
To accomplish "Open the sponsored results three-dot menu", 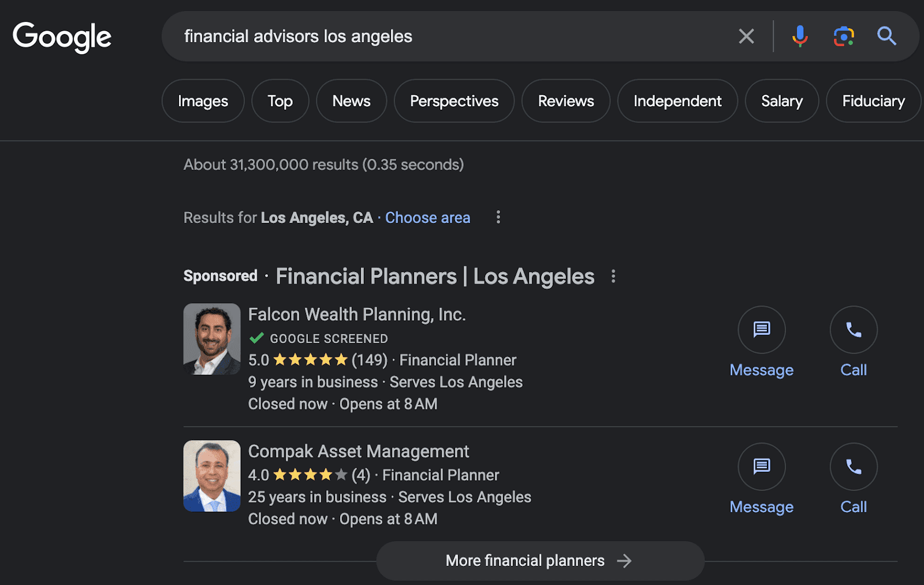I will (x=613, y=277).
